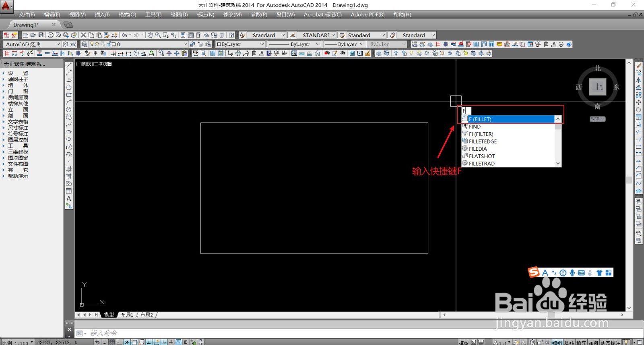This screenshot has width=644, height=345.
Task: Choose FILLETEDGE from the autocomplete list
Action: pos(508,141)
